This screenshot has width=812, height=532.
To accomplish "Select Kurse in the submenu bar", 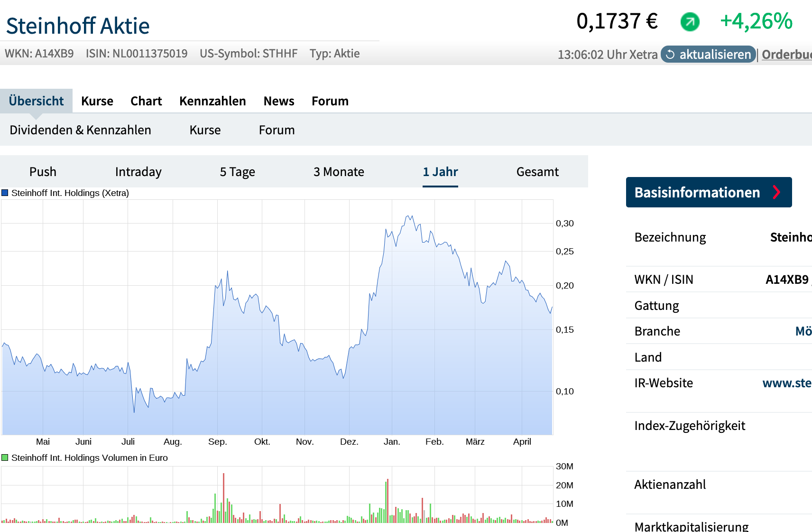I will 205,130.
